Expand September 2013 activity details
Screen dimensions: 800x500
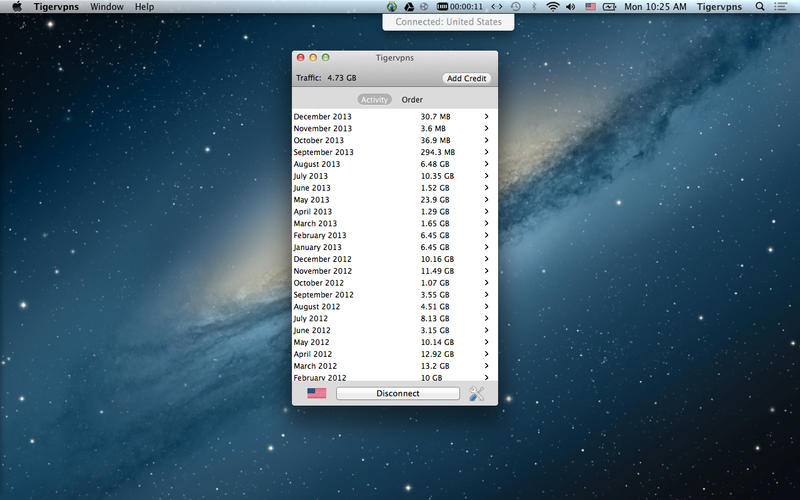coord(486,152)
